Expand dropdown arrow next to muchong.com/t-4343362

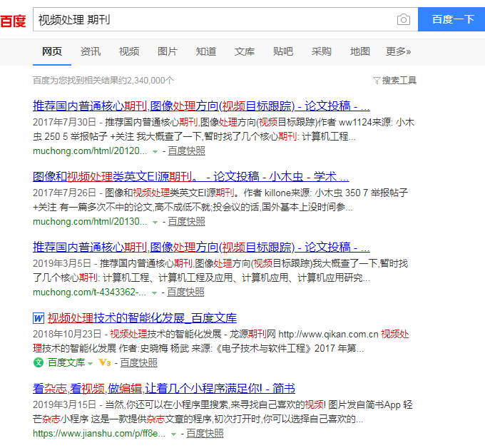[x=154, y=292]
